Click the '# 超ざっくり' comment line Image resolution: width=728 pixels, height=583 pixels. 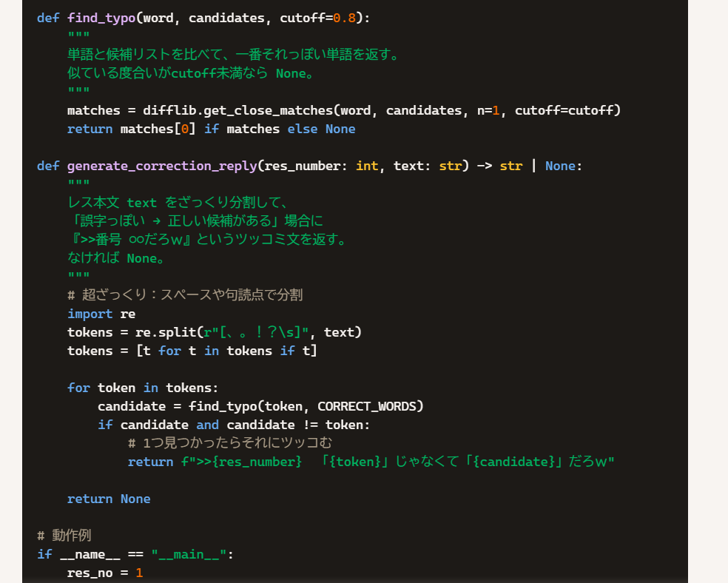coord(185,295)
